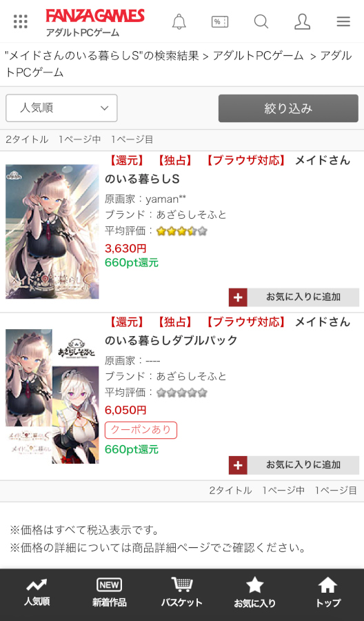
Task: Click the 絞り込み filter button
Action: pos(288,108)
